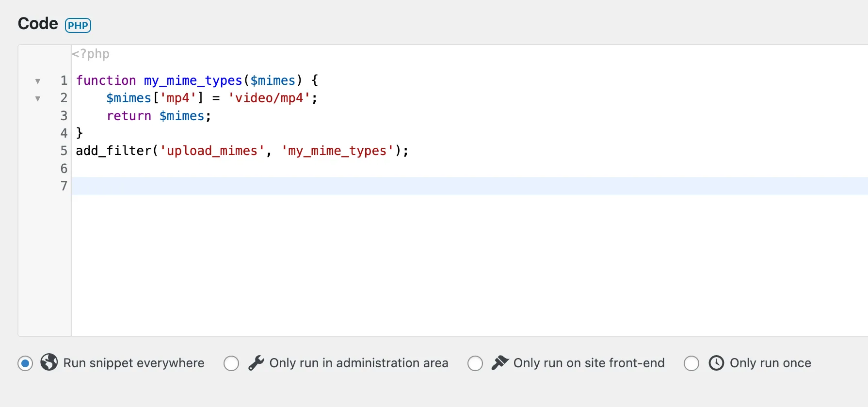The image size is (868, 407).
Task: Click the wrench icon for administration area
Action: (256, 362)
